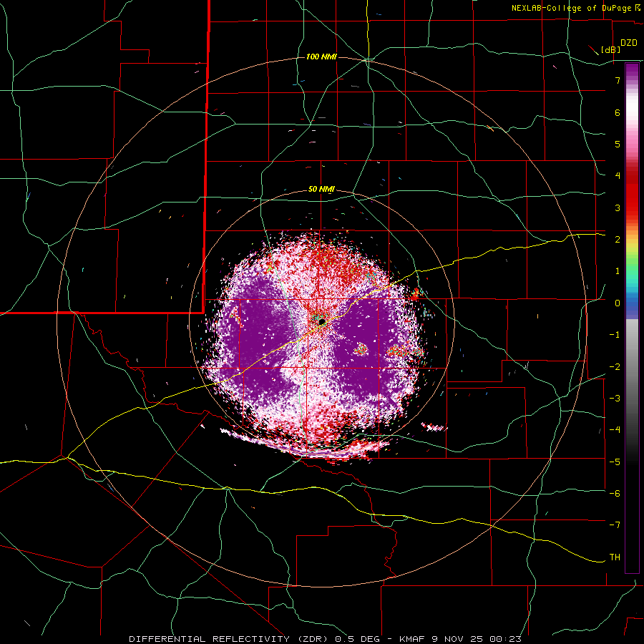This screenshot has width=644, height=644.
Task: Click the "-5" value on the dB scale
Action: point(615,462)
